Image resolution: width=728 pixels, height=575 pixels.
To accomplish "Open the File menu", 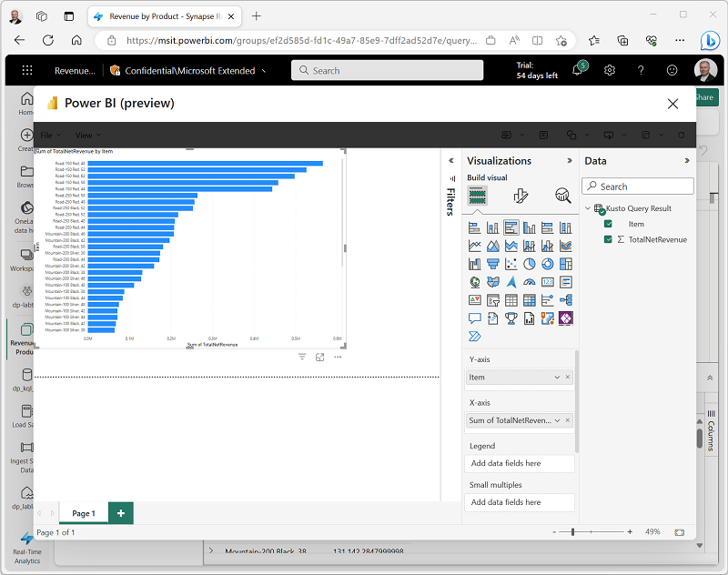I will pos(49,135).
